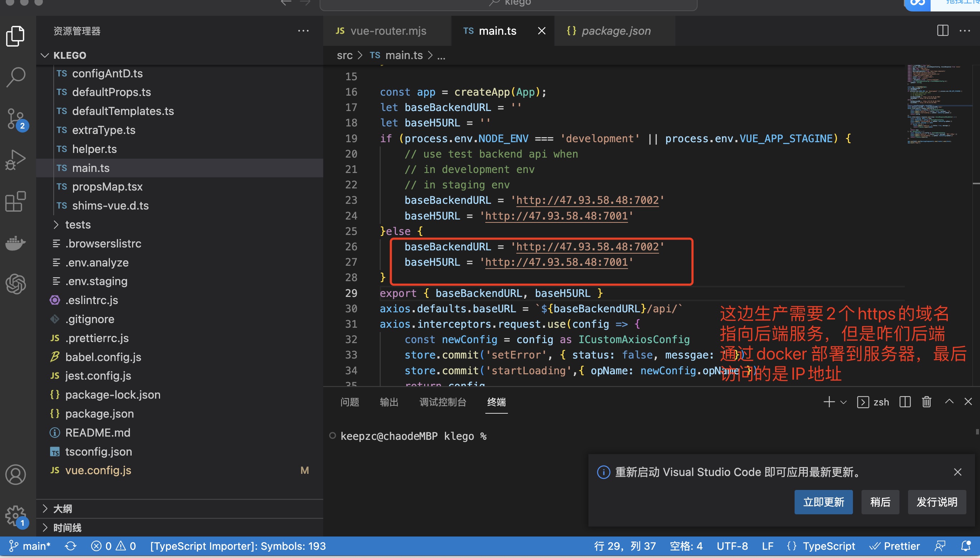
Task: Open the Manage settings gear icon
Action: pyautogui.click(x=16, y=516)
